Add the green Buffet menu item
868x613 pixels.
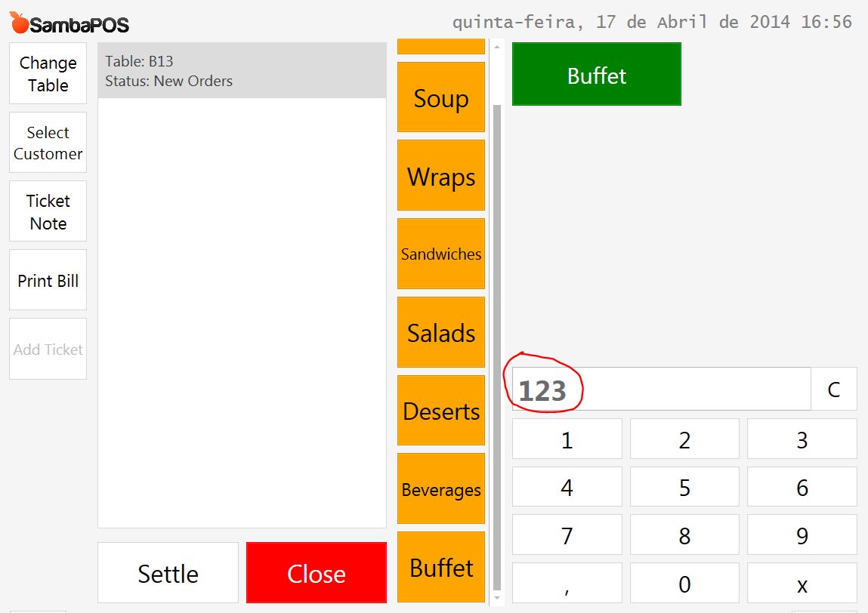[597, 74]
